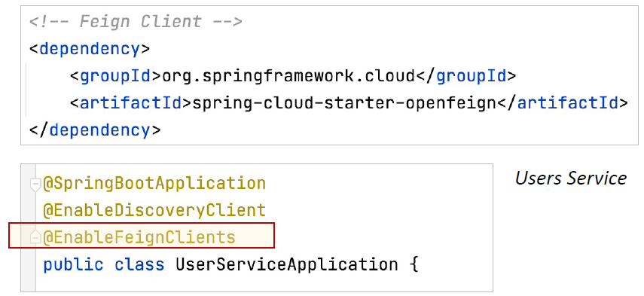Select the opening dependency tag

[x=90, y=49]
